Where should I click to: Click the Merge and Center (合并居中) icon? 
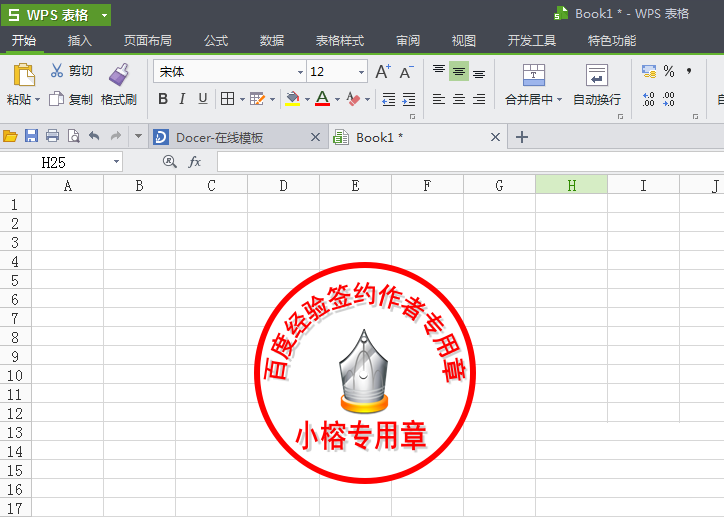(x=534, y=75)
